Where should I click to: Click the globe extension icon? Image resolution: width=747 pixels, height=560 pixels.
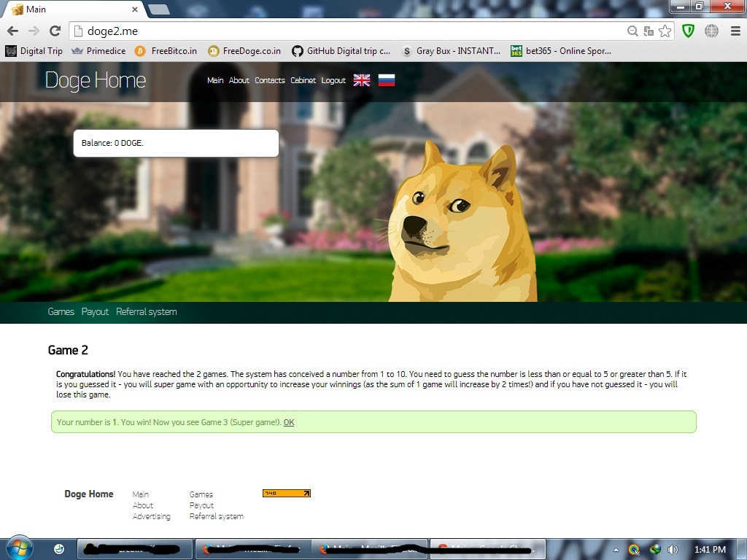pyautogui.click(x=711, y=31)
